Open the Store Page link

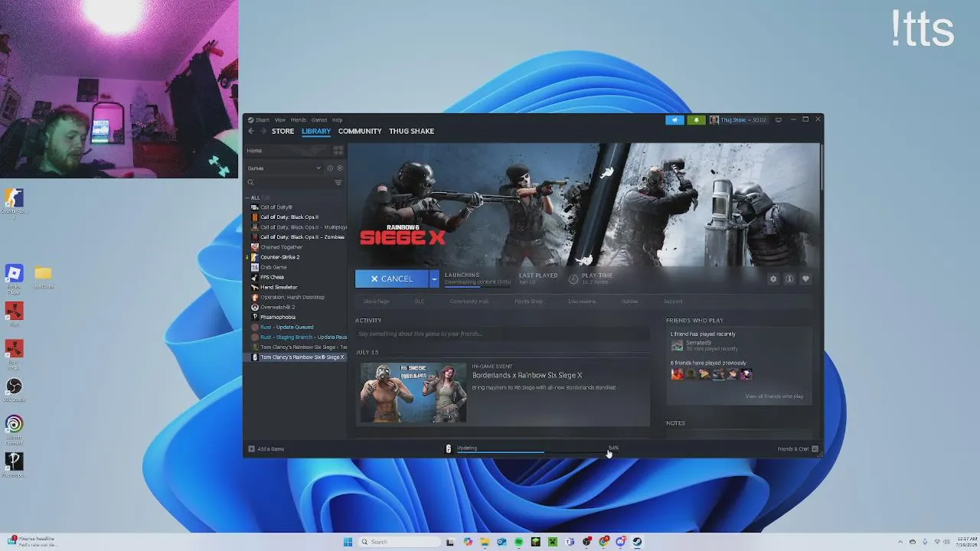[376, 302]
